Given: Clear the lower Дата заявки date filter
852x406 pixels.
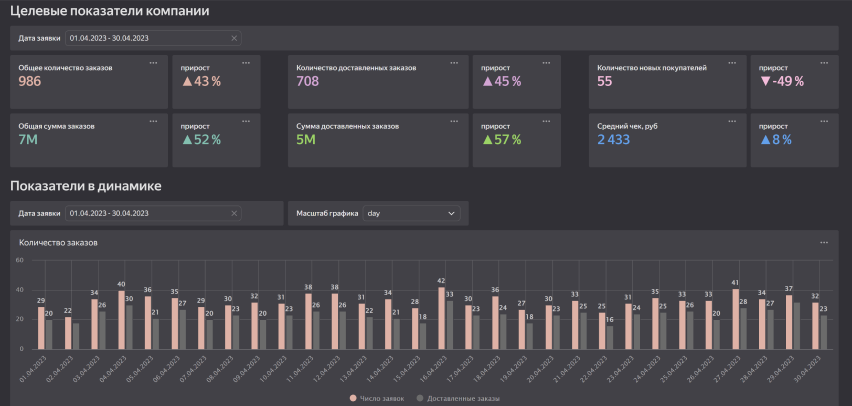Looking at the screenshot, I should (x=234, y=213).
